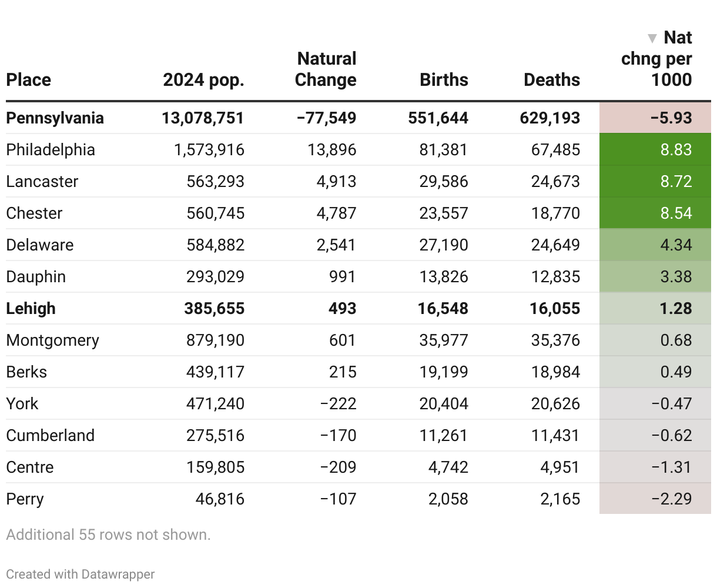The height and width of the screenshot is (588, 717).
Task: Click the Births column header
Action: (444, 80)
